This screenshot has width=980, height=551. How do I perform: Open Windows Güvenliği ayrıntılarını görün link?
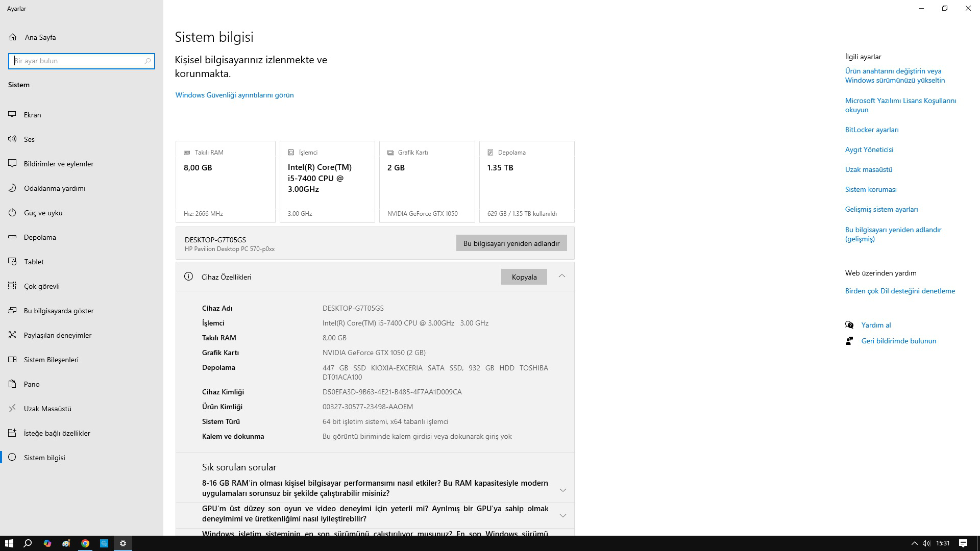tap(234, 95)
